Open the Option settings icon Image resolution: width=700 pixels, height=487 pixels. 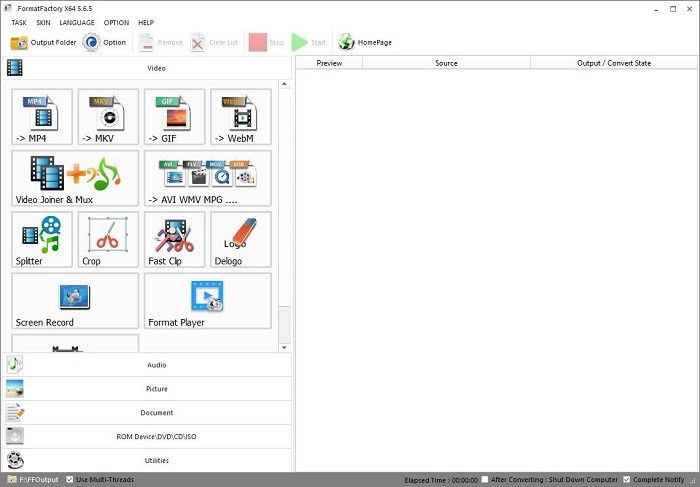pos(92,42)
